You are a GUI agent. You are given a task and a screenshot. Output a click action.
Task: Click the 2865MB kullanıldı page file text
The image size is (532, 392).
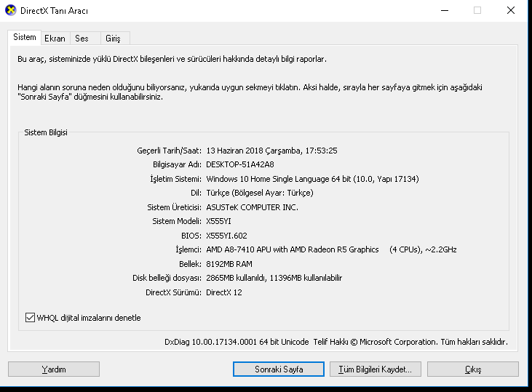236,278
